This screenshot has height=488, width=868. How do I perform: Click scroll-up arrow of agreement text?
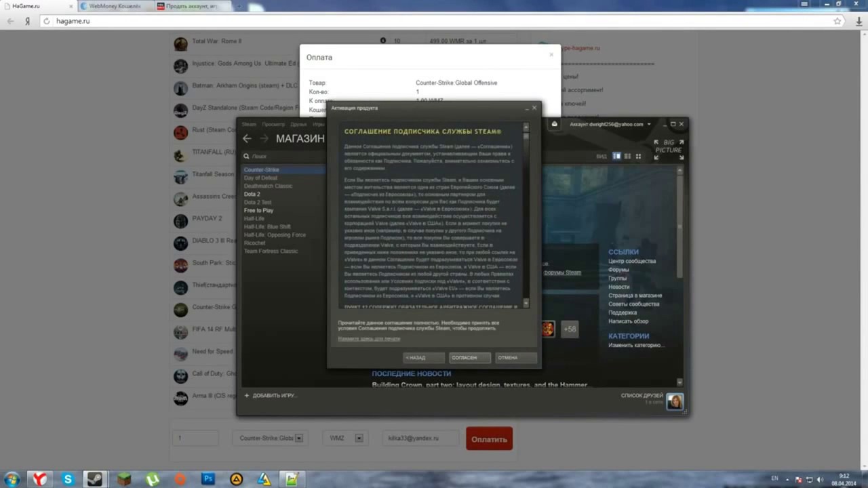click(526, 126)
